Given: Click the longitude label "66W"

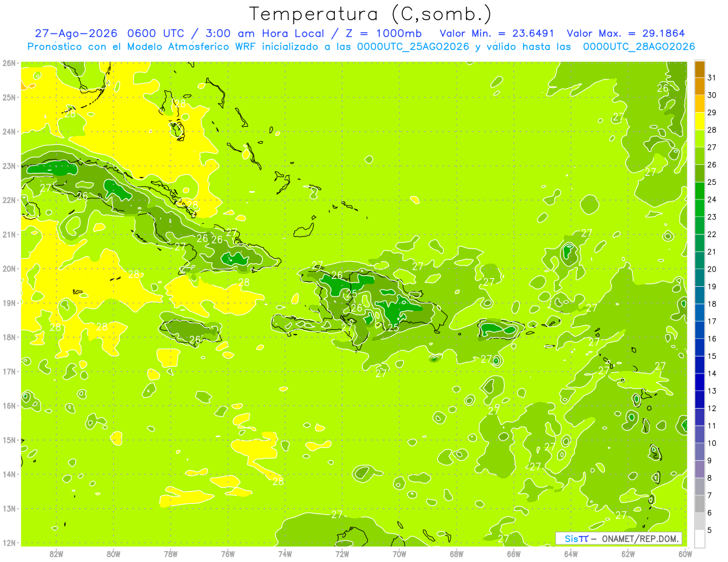Looking at the screenshot, I should point(514,554).
